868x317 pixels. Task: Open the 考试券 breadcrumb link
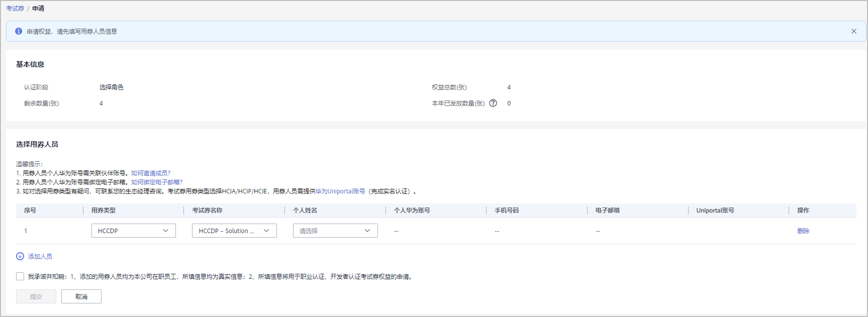click(15, 9)
